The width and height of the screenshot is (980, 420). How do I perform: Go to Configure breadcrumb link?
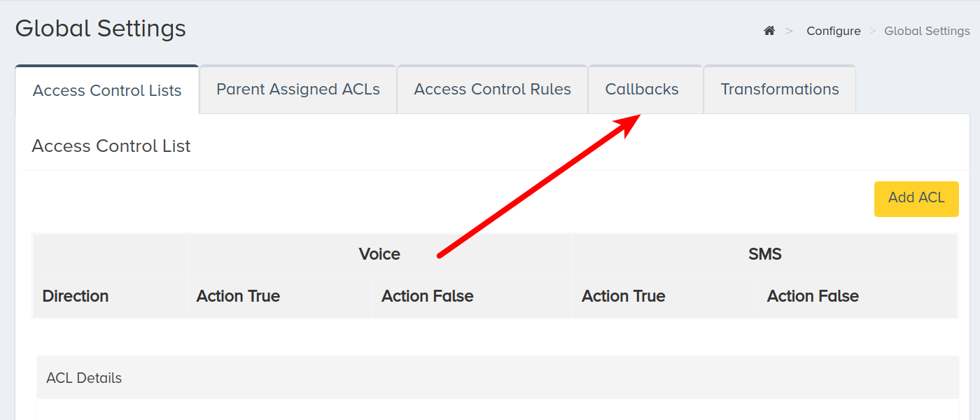click(834, 31)
